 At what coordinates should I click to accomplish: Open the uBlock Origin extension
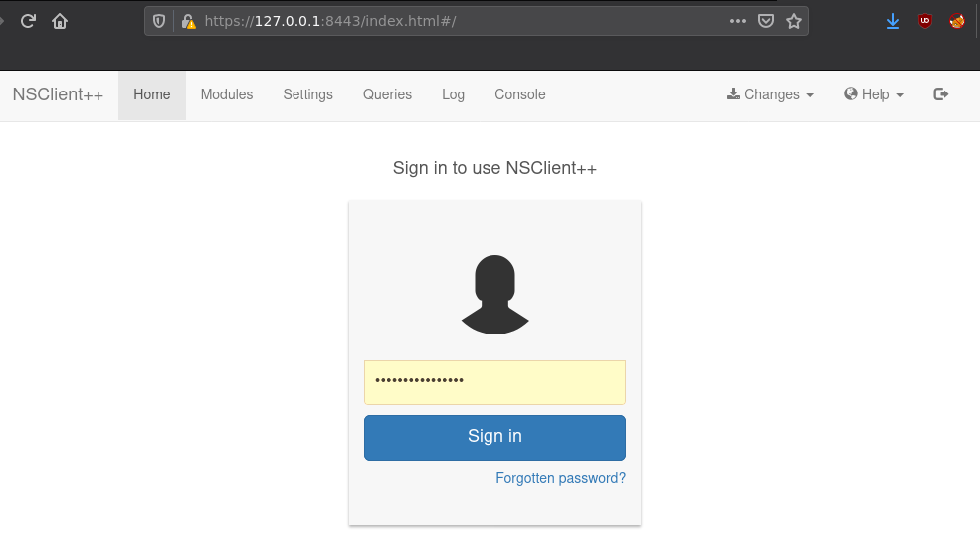[x=925, y=21]
